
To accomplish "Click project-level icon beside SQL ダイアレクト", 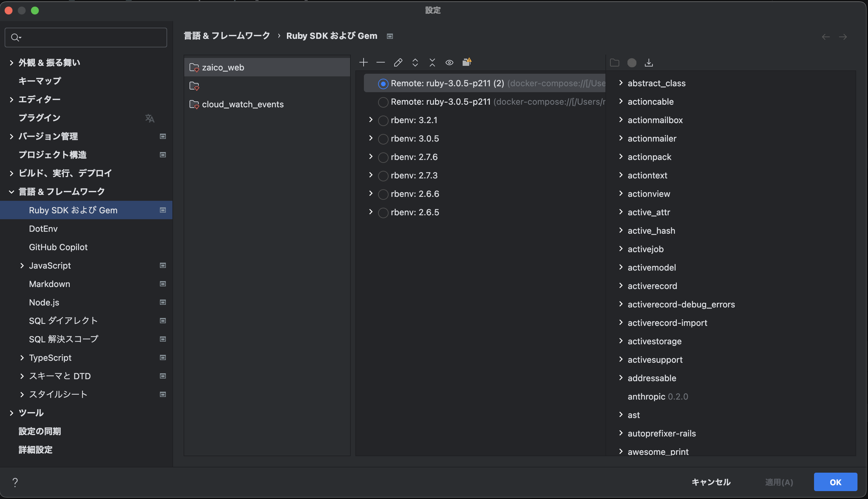I will (x=163, y=321).
